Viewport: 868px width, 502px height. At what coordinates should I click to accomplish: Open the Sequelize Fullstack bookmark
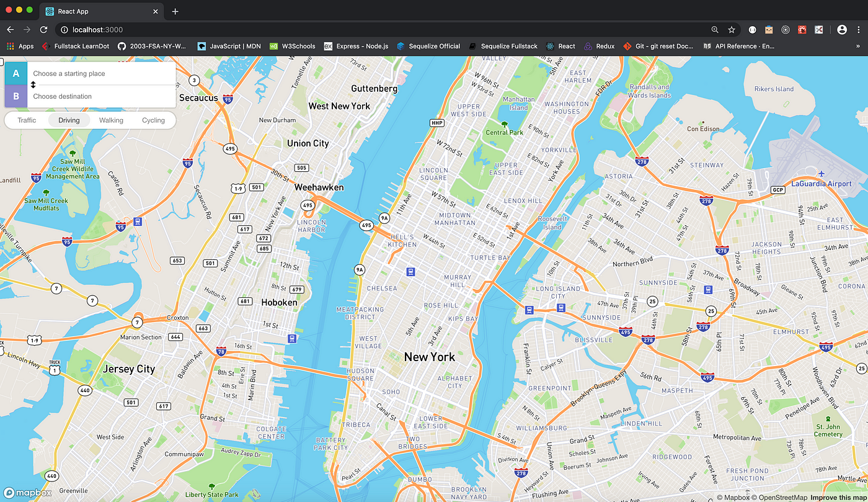coord(503,46)
